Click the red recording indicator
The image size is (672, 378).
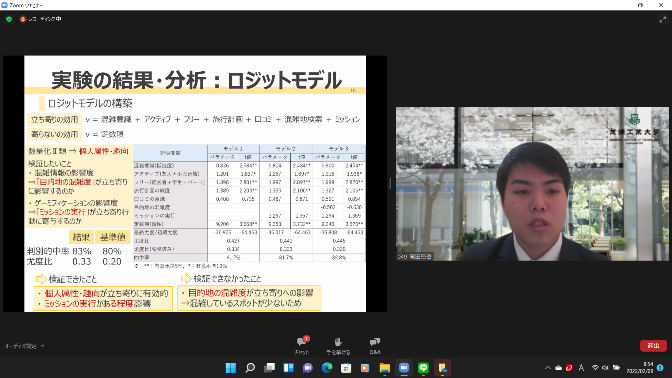pyautogui.click(x=23, y=19)
